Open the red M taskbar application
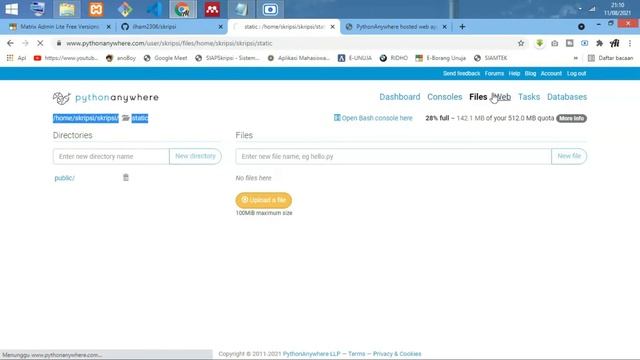 pos(212,9)
